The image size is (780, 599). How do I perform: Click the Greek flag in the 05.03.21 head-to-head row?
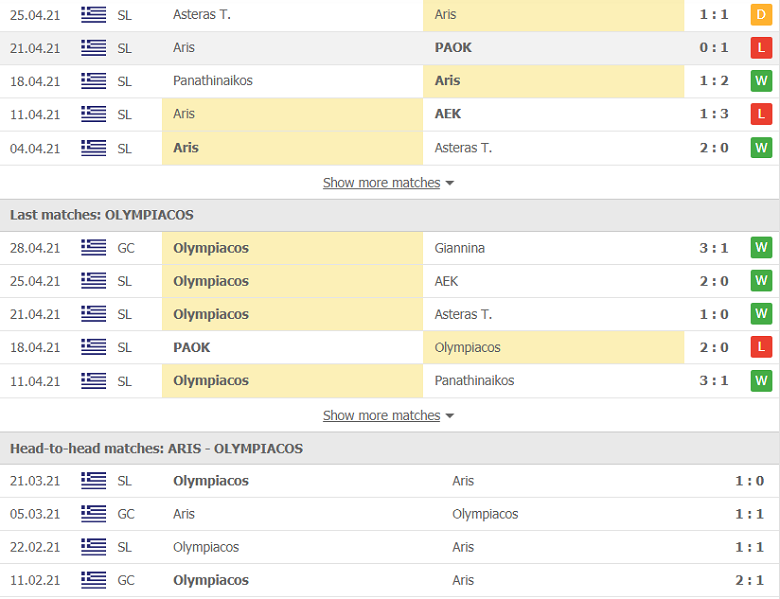[x=94, y=514]
